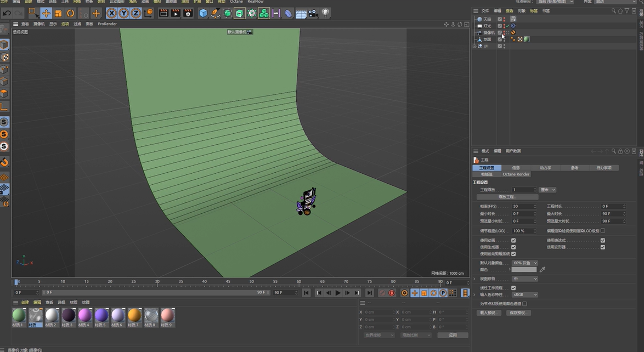Viewport: 644px width, 352px height.
Task: Open the ProRender viewport menu
Action: (x=107, y=24)
